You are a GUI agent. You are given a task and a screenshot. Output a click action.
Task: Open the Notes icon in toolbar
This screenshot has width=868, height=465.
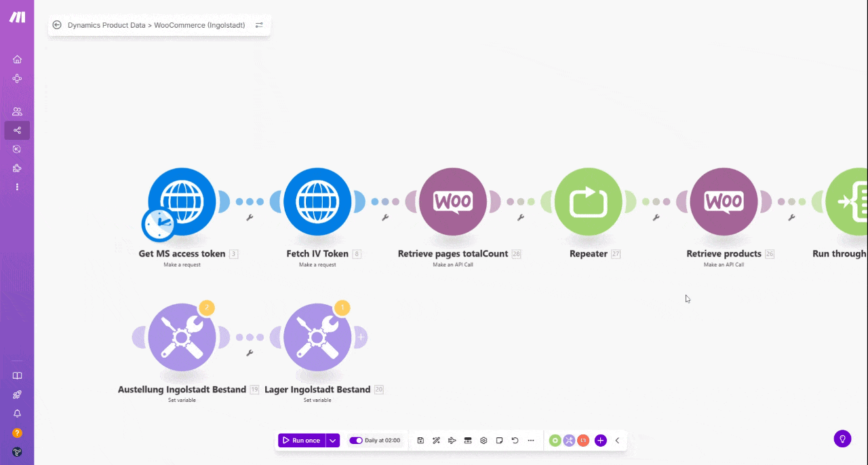pos(499,441)
